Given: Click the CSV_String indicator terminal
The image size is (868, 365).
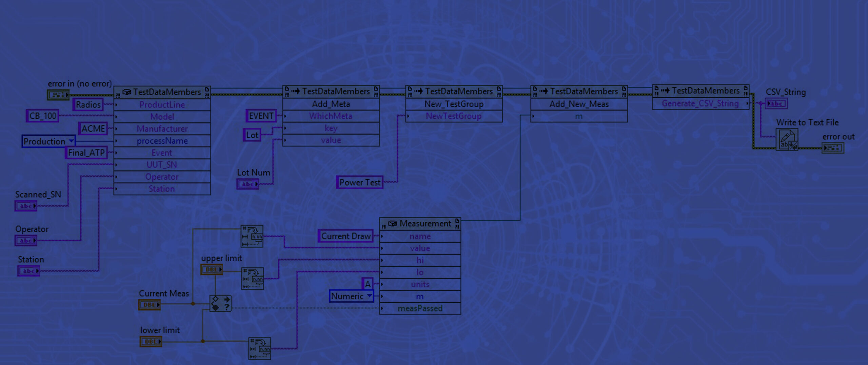Looking at the screenshot, I should tap(776, 104).
